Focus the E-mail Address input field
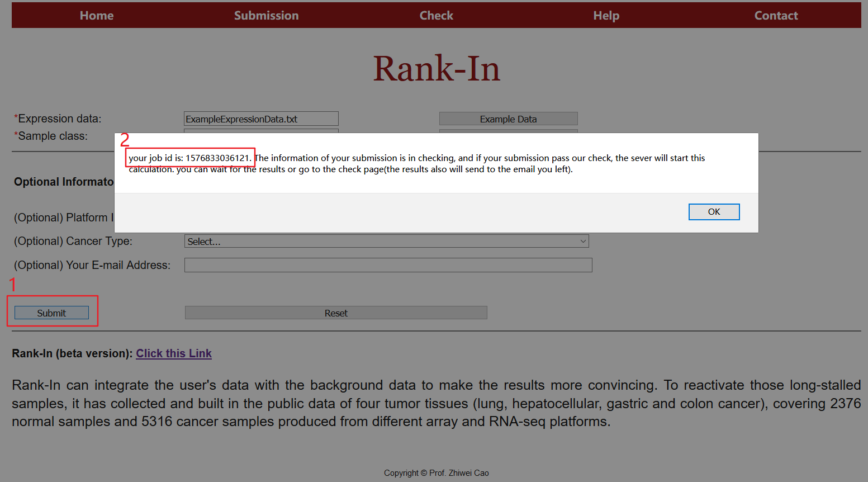 388,265
